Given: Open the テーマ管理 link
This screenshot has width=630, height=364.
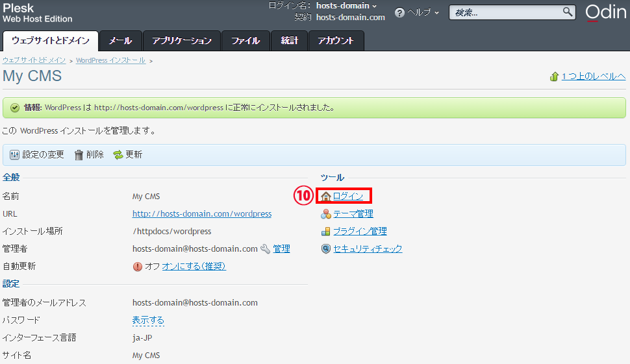Looking at the screenshot, I should 353,214.
